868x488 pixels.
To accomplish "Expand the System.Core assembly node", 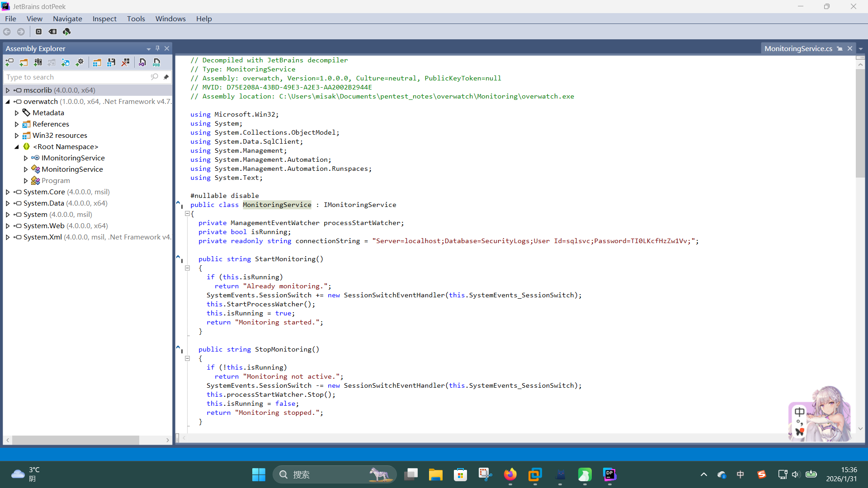I will pyautogui.click(x=8, y=192).
